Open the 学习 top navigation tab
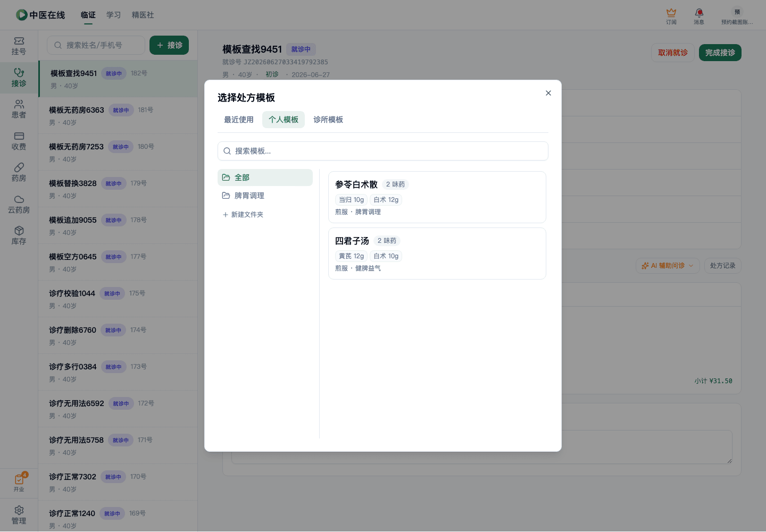766x532 pixels. click(x=114, y=15)
